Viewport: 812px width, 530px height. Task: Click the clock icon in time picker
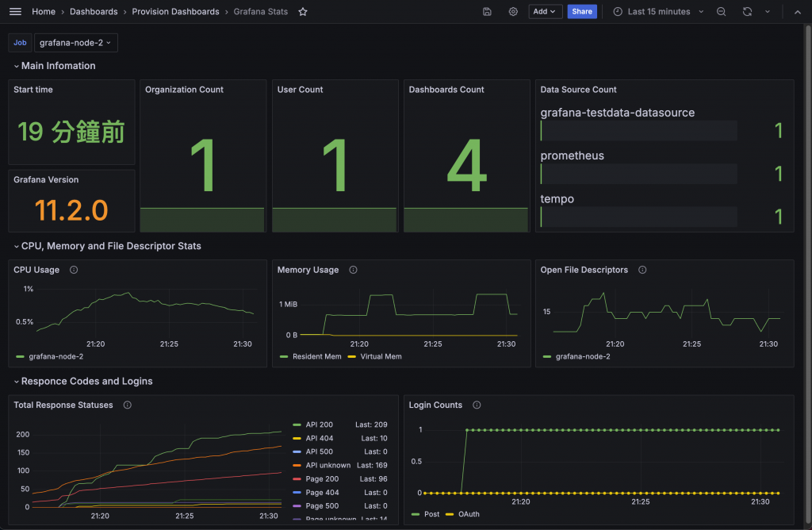click(618, 11)
